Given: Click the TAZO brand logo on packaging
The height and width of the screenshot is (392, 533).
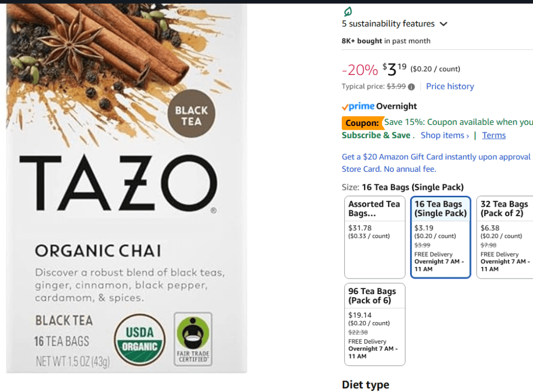Looking at the screenshot, I should pyautogui.click(x=118, y=183).
